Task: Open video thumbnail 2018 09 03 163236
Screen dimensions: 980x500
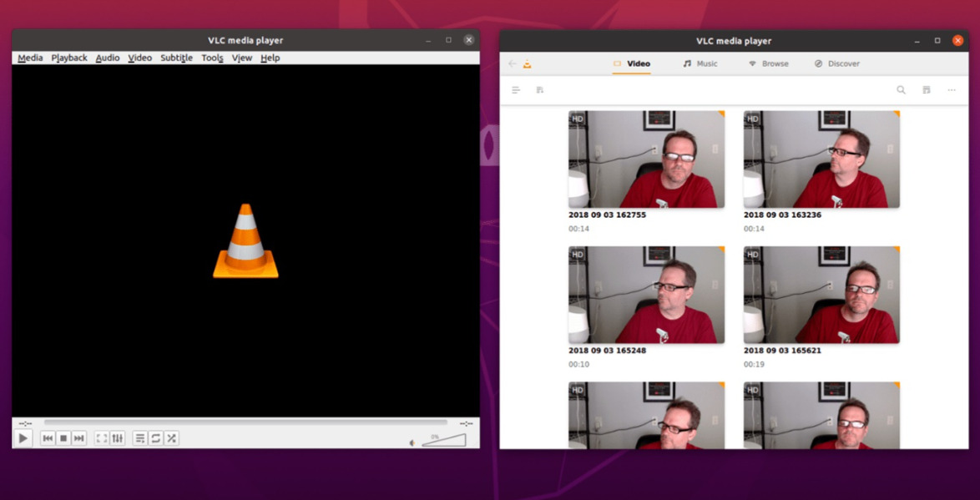Action: point(821,159)
